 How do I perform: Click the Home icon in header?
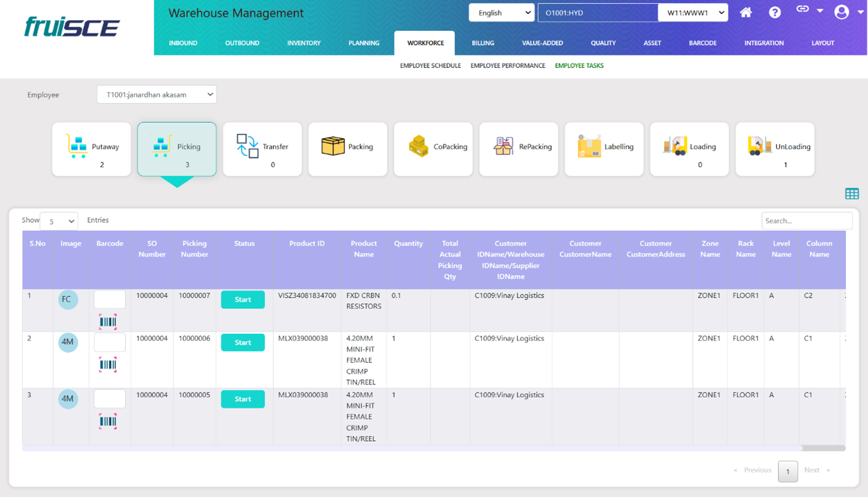746,13
